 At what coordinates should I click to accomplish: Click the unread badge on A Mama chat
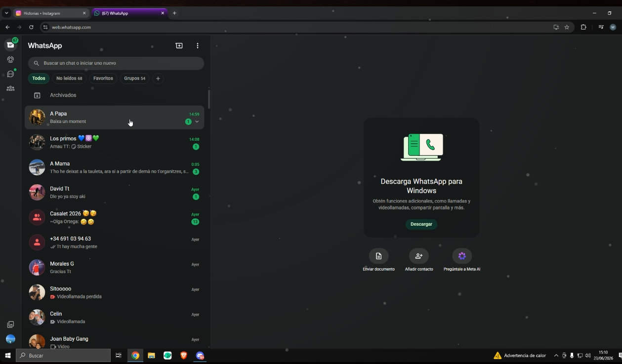point(196,172)
